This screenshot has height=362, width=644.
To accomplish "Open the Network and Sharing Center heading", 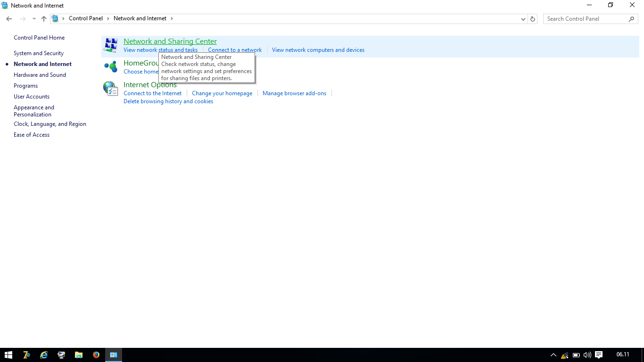I will pyautogui.click(x=170, y=41).
